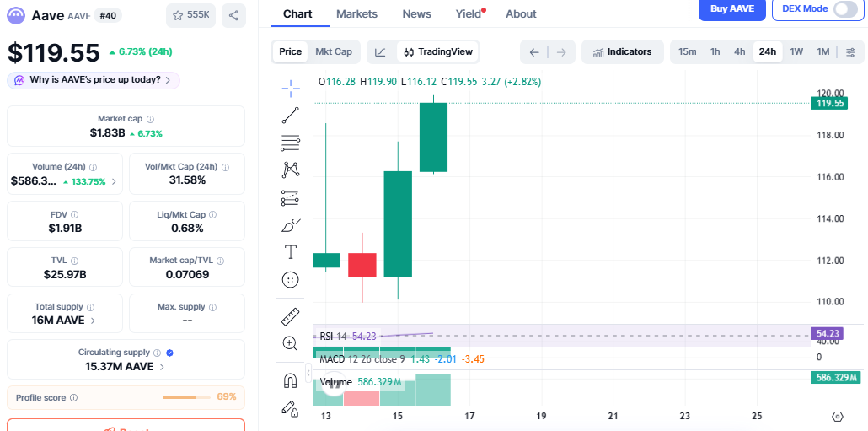
Task: Show Profile score info icon
Action: [x=74, y=398]
